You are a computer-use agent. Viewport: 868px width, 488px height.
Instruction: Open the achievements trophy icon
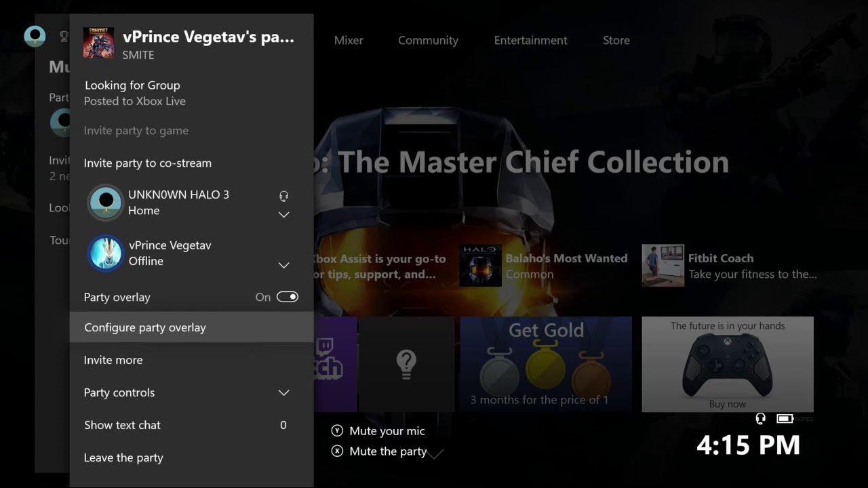(x=64, y=37)
